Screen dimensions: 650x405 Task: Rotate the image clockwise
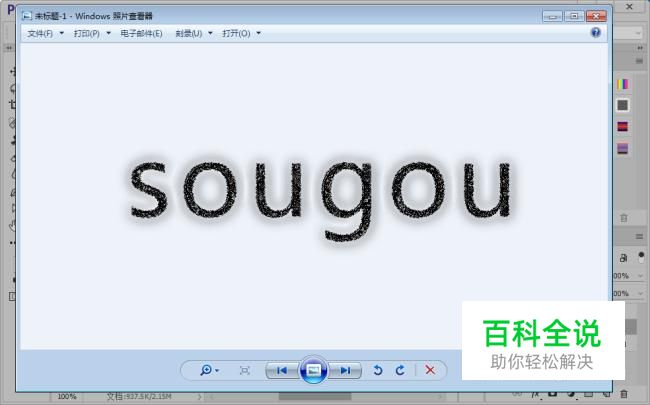pyautogui.click(x=400, y=370)
